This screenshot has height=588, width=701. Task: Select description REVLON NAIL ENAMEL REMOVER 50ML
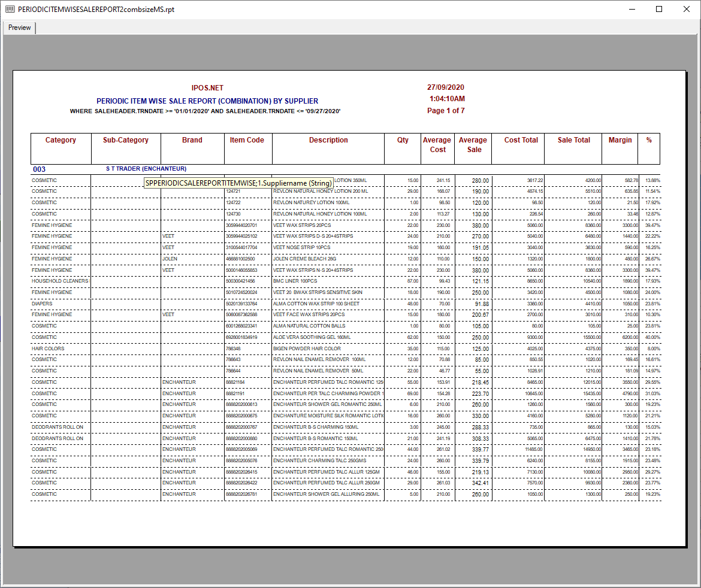[318, 371]
